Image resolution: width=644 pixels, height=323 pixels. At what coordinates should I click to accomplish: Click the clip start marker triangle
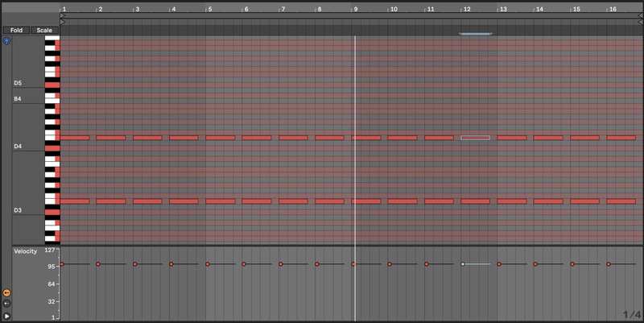[63, 22]
